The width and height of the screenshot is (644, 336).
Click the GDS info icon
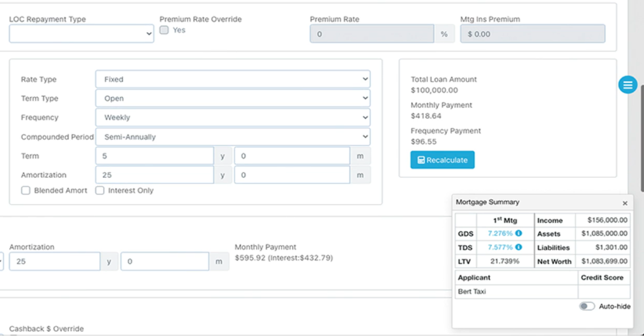[518, 234]
